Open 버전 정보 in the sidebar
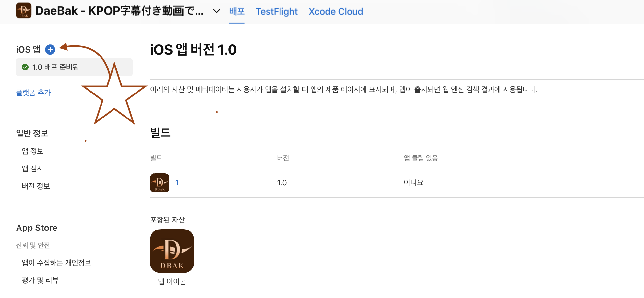Image resolution: width=644 pixels, height=298 pixels. tap(36, 186)
